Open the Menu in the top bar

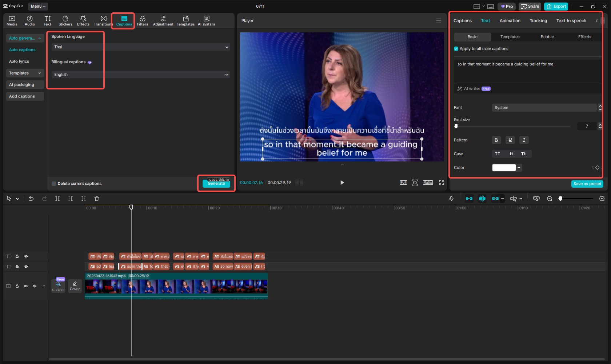coord(37,6)
